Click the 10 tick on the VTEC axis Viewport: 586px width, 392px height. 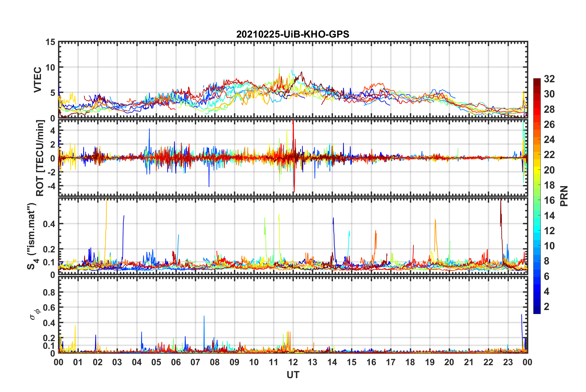51,67
